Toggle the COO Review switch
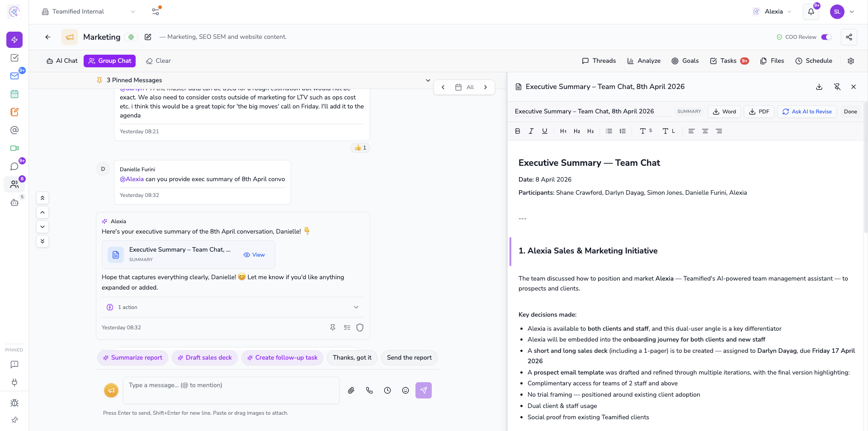868x431 pixels. [826, 37]
